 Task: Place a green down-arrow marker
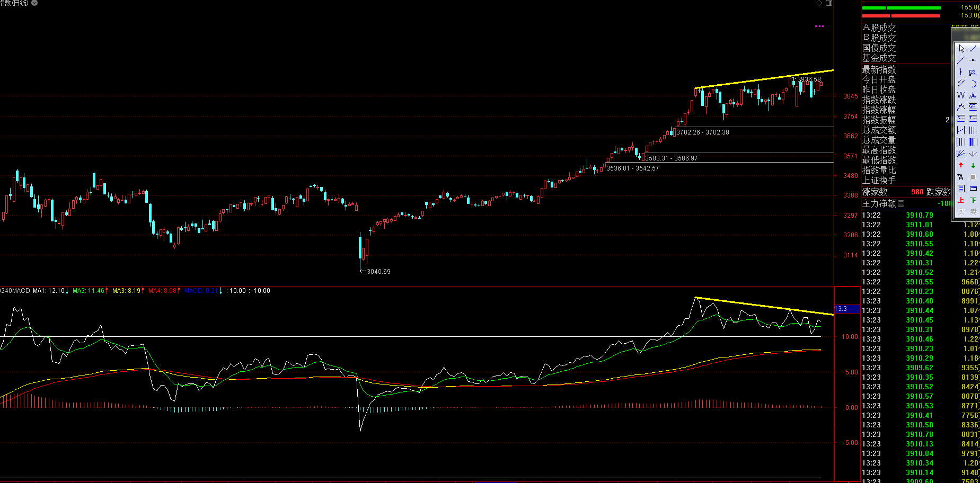tap(973, 165)
